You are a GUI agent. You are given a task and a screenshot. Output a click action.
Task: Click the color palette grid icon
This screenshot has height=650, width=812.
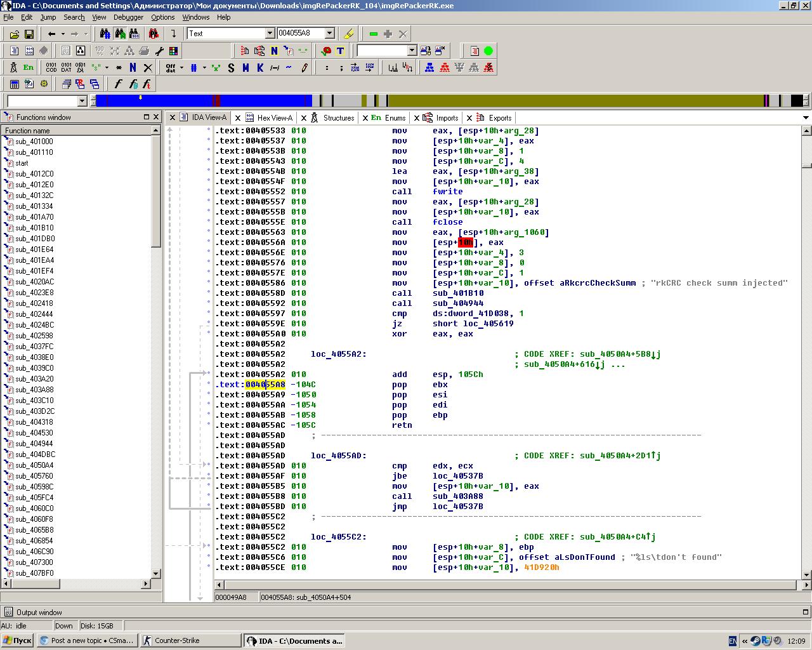(x=173, y=51)
